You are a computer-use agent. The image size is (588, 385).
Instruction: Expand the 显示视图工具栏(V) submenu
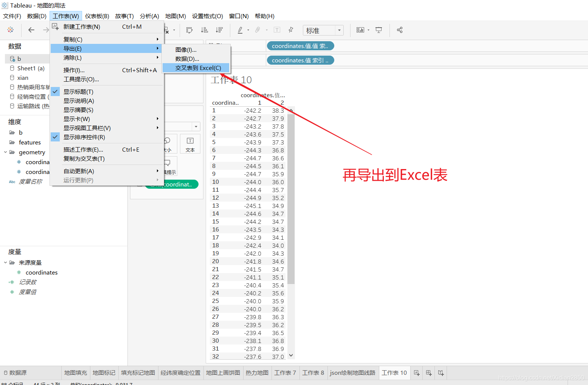[x=107, y=128]
